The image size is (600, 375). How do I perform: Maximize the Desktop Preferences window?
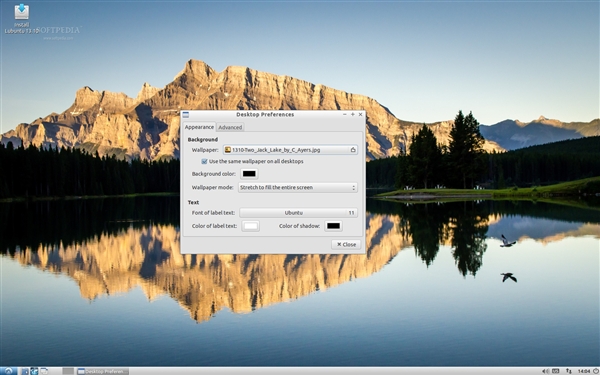coord(352,114)
